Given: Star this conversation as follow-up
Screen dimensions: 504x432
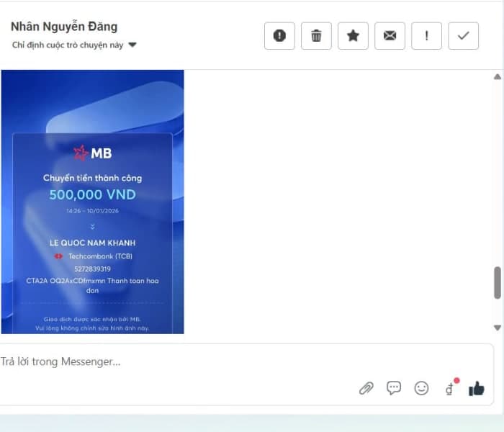Looking at the screenshot, I should tap(353, 36).
